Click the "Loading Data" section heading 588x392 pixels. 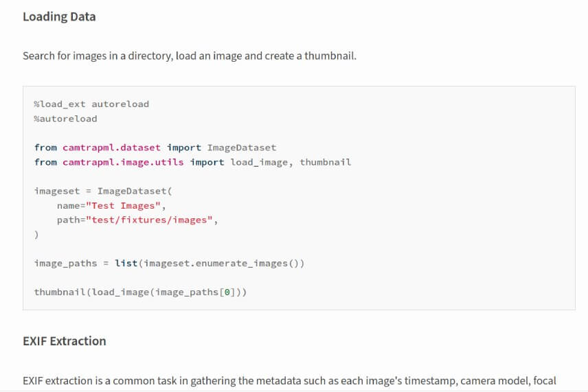59,17
